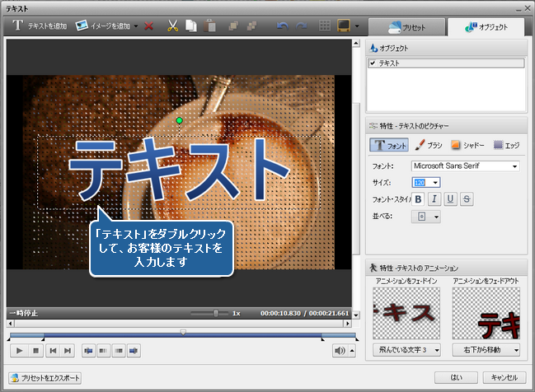Click the キャンセル button

[502, 378]
